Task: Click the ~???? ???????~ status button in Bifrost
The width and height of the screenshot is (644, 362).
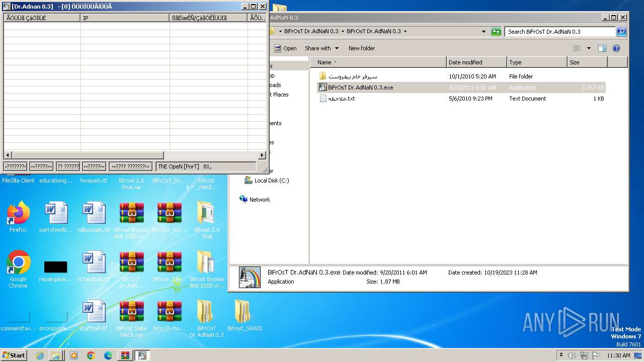Action: point(130,166)
